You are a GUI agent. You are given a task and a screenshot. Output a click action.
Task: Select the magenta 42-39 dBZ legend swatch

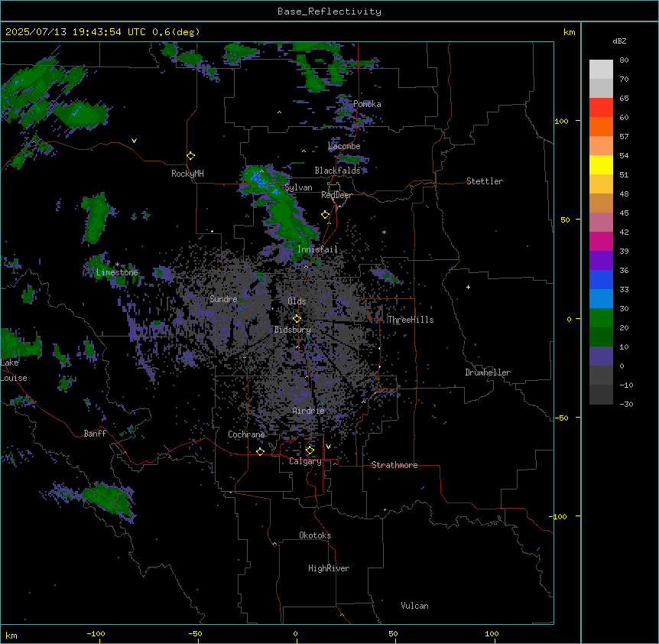601,241
